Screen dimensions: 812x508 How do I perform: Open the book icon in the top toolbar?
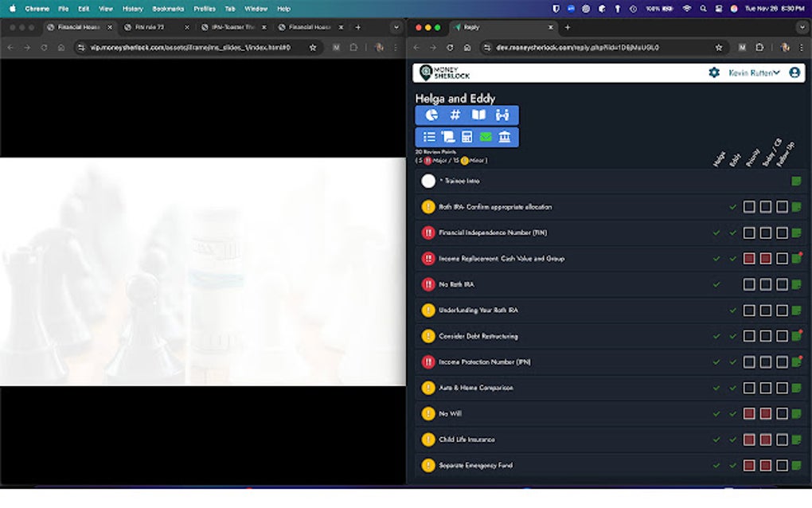point(478,115)
